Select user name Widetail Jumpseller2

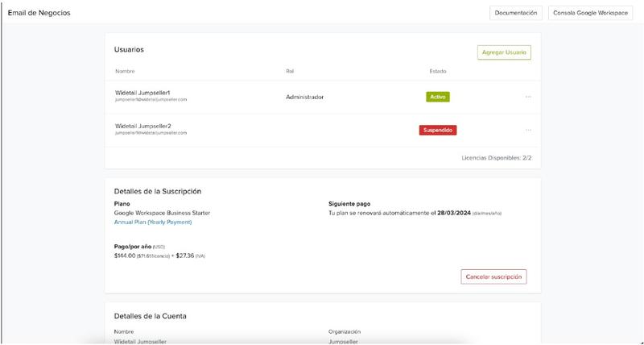coord(143,126)
